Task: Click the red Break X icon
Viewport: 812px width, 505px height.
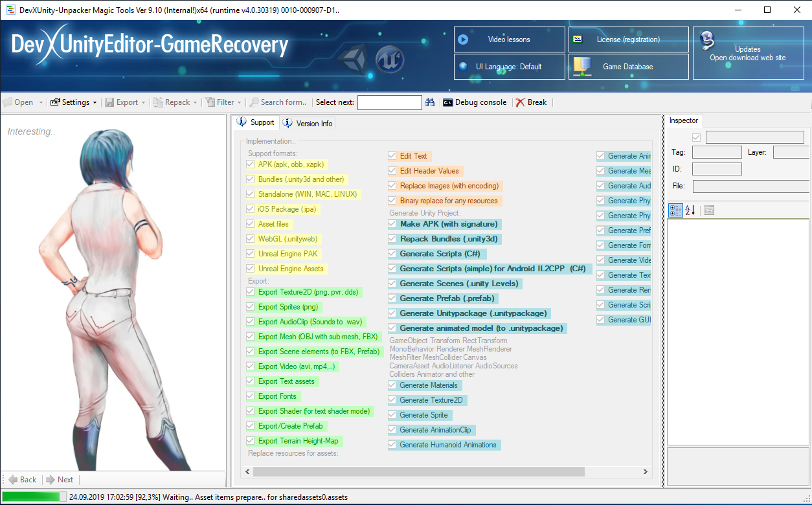Action: point(521,102)
